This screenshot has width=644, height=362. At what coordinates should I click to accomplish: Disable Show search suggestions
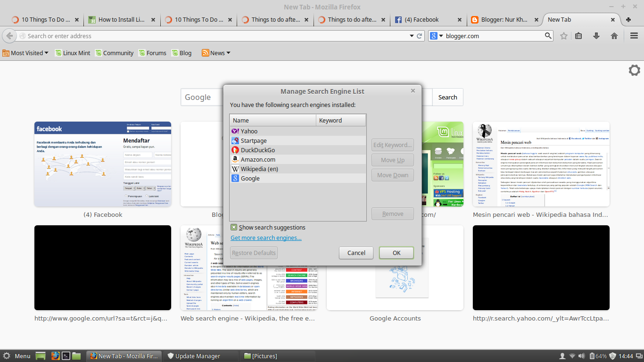pyautogui.click(x=234, y=227)
